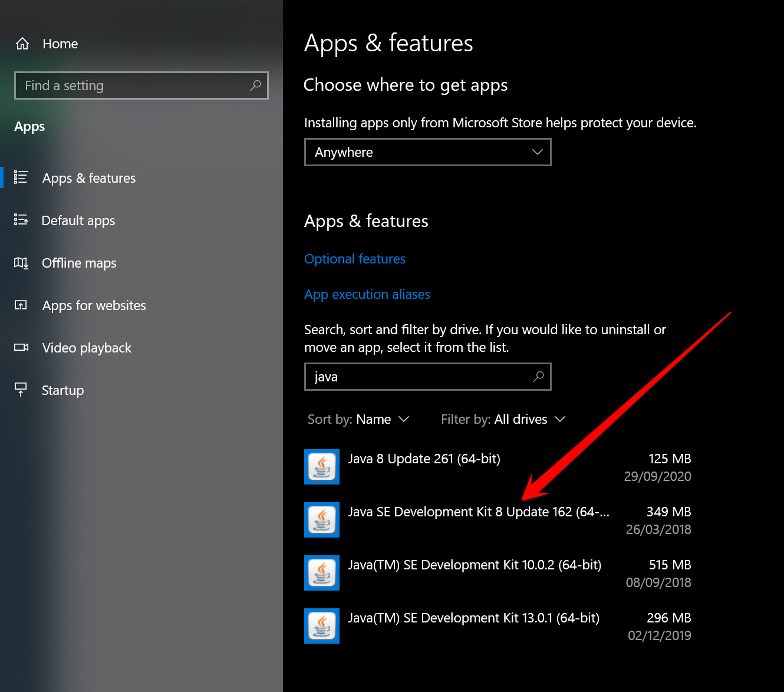Open Apps for websites page

pyautogui.click(x=94, y=305)
